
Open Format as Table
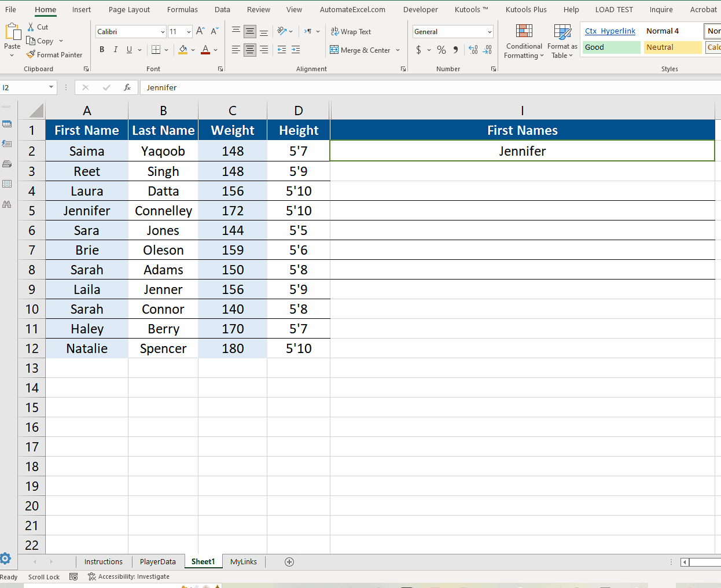click(562, 42)
